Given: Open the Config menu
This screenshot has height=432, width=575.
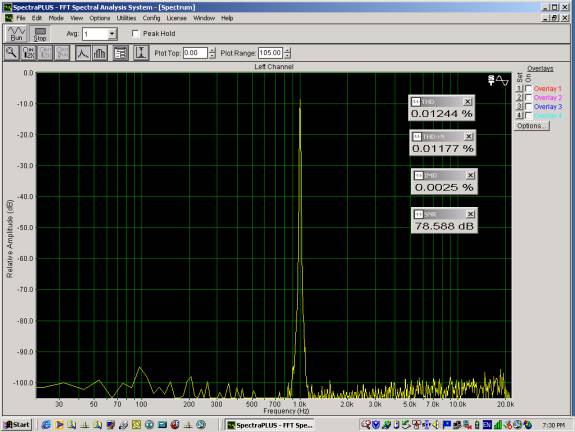Looking at the screenshot, I should pos(151,18).
